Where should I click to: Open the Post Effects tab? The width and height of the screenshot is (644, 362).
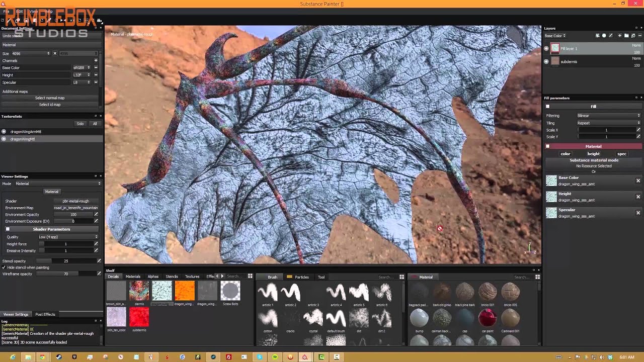click(45, 314)
